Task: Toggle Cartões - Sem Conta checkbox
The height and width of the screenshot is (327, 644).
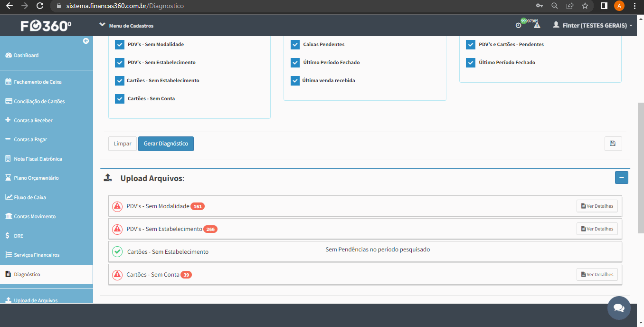Action: point(120,99)
